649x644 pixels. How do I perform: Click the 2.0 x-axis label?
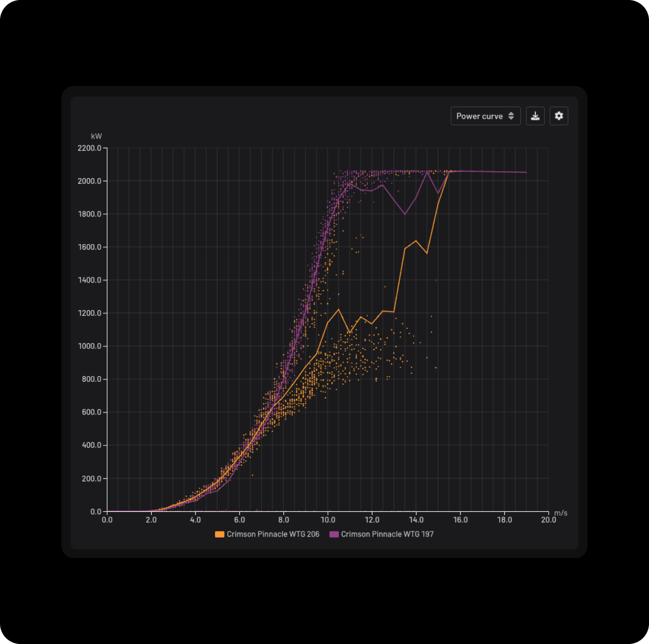coord(151,520)
